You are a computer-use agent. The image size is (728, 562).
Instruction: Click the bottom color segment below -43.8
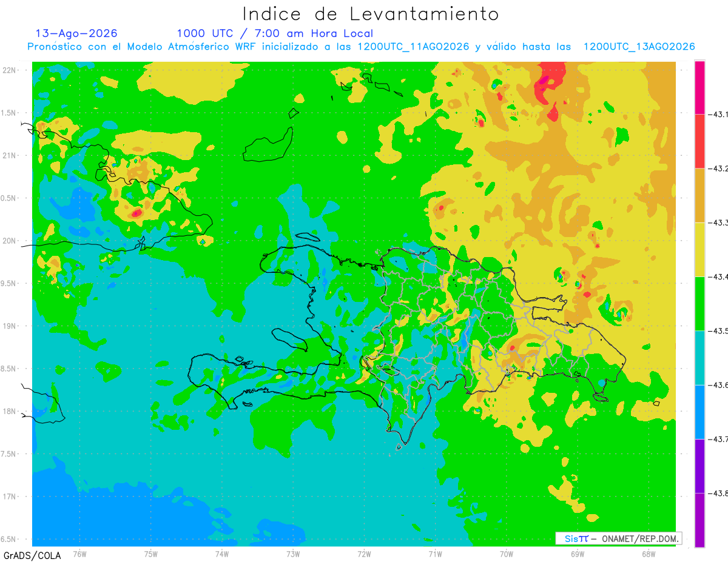click(x=699, y=520)
